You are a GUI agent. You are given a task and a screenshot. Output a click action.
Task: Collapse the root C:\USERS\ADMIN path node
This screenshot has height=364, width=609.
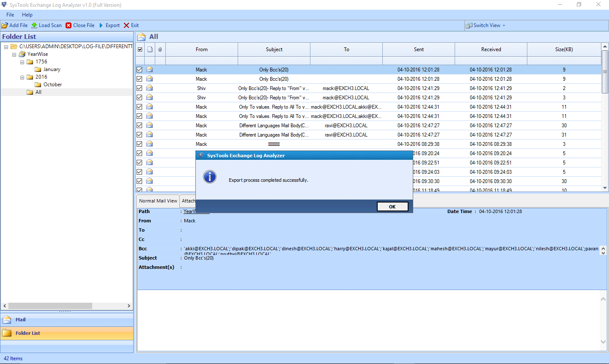(6, 47)
